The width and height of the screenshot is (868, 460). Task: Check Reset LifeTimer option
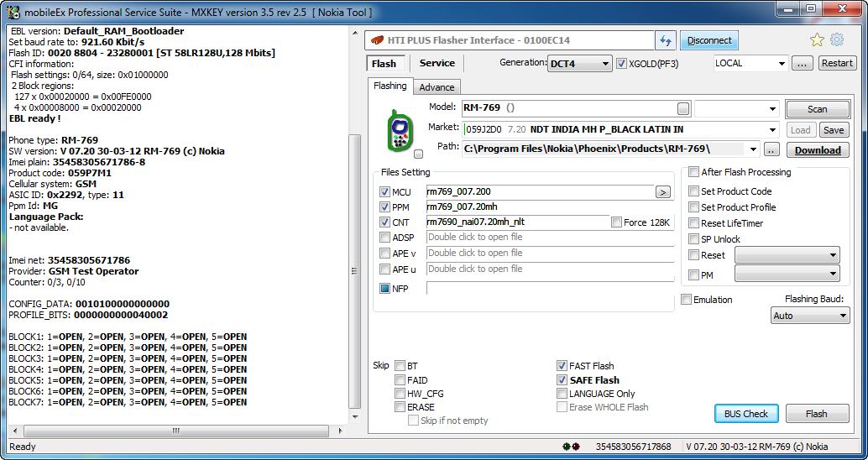(x=693, y=223)
